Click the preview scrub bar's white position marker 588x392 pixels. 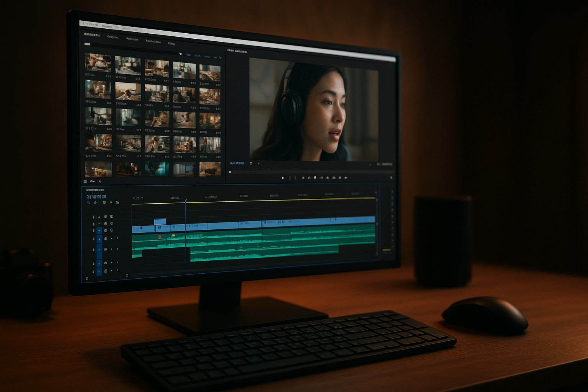click(x=230, y=172)
